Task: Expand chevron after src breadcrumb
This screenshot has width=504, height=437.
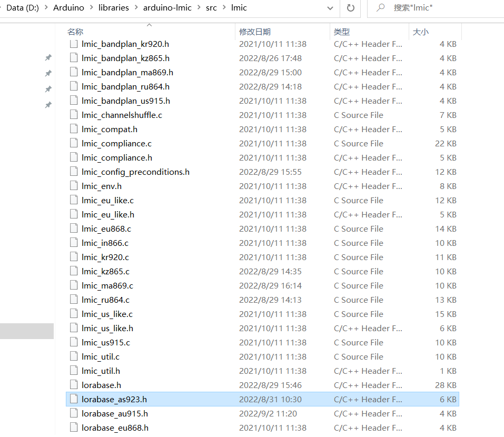Action: (224, 7)
